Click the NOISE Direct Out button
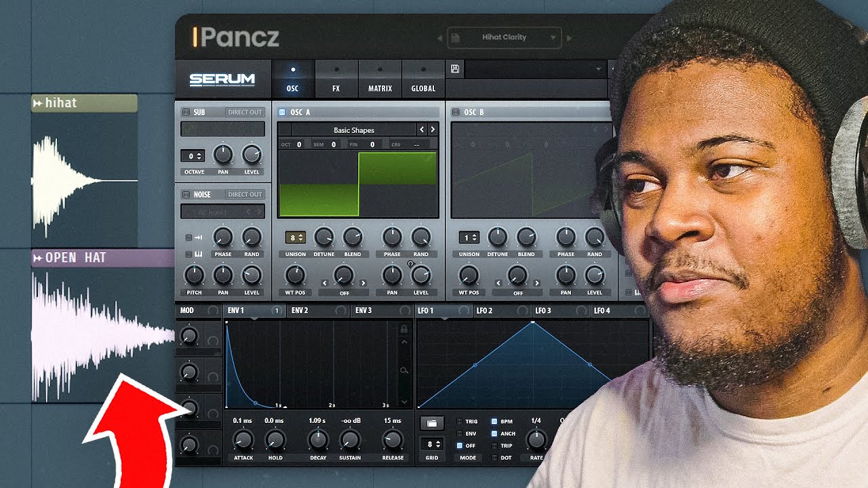The image size is (868, 488). pyautogui.click(x=245, y=195)
